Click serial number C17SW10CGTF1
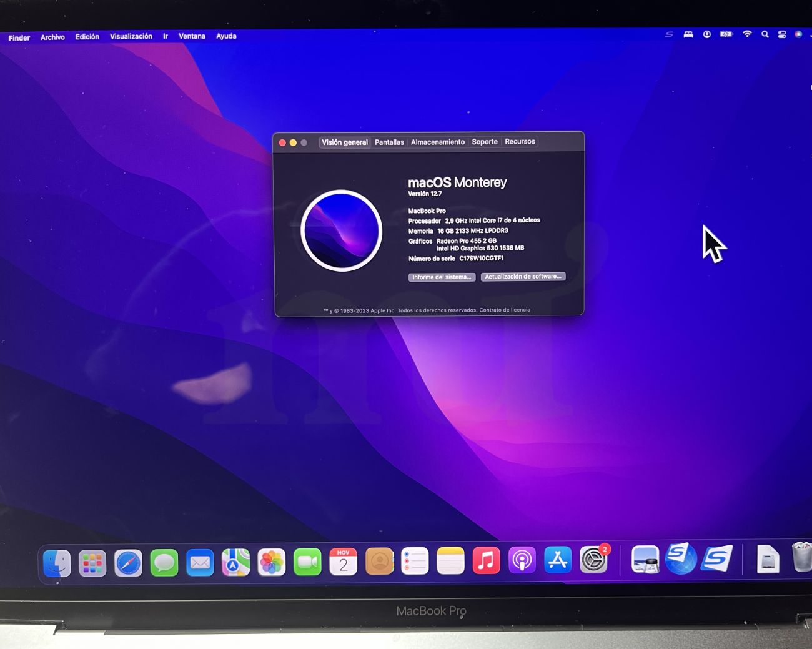812x649 pixels. pos(482,258)
